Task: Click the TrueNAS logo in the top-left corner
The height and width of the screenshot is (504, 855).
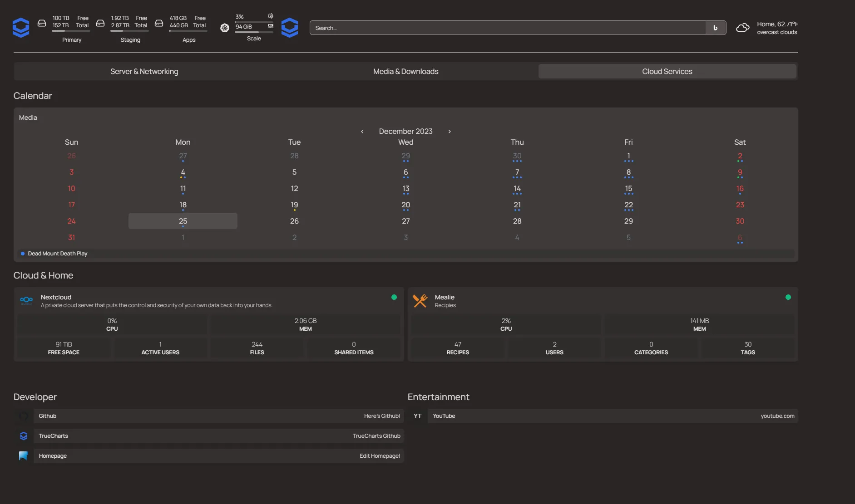Action: 21,28
